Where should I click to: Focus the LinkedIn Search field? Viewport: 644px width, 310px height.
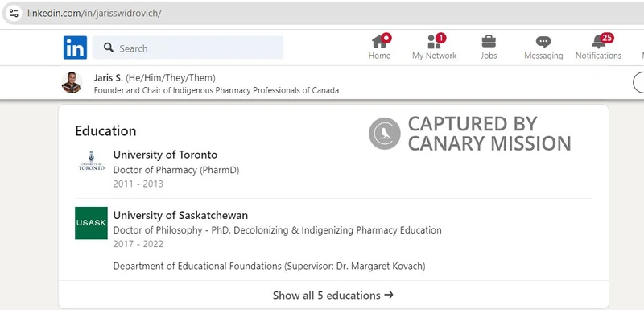pyautogui.click(x=188, y=48)
